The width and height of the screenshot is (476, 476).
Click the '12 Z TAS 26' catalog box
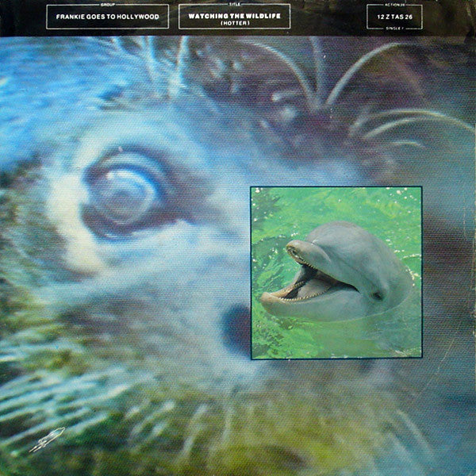[394, 16]
